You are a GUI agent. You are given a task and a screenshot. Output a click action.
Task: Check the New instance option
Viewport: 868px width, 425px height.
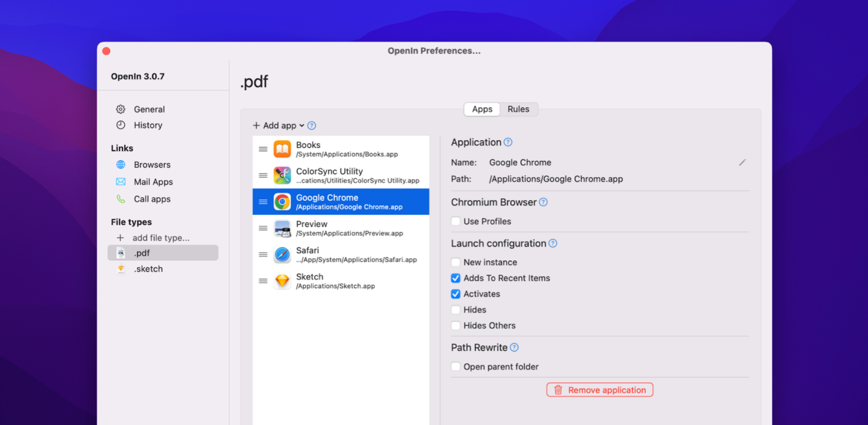coord(455,262)
